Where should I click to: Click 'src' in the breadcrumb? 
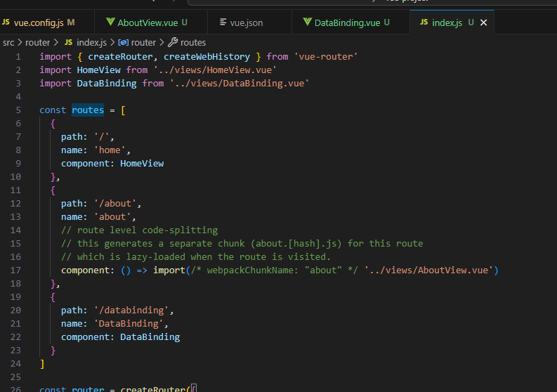click(8, 43)
